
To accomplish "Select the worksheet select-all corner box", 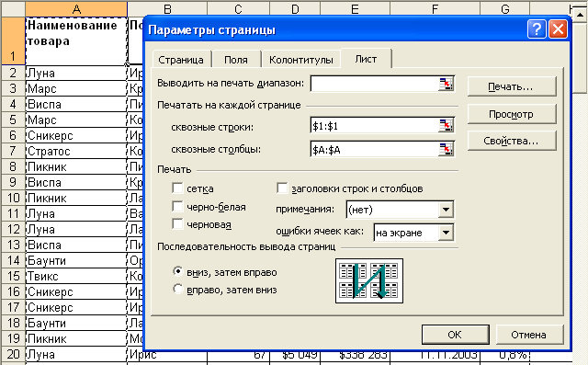I will coord(13,9).
